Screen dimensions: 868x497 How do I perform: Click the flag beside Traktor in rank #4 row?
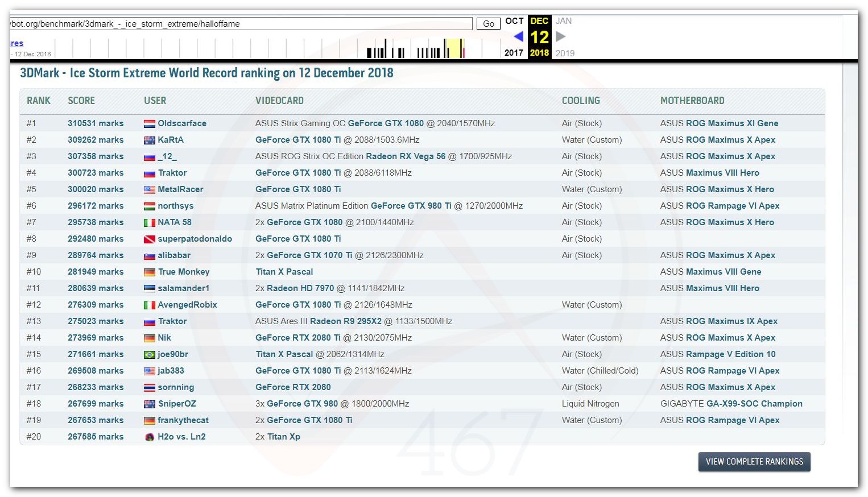(x=150, y=173)
